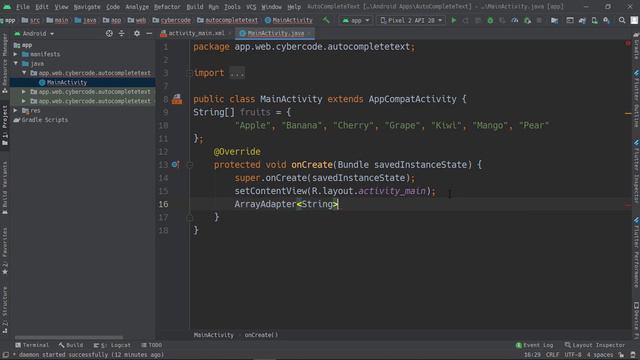640x360 pixels.
Task: Click the UTF-8 encoding in status bar
Action: click(573, 355)
